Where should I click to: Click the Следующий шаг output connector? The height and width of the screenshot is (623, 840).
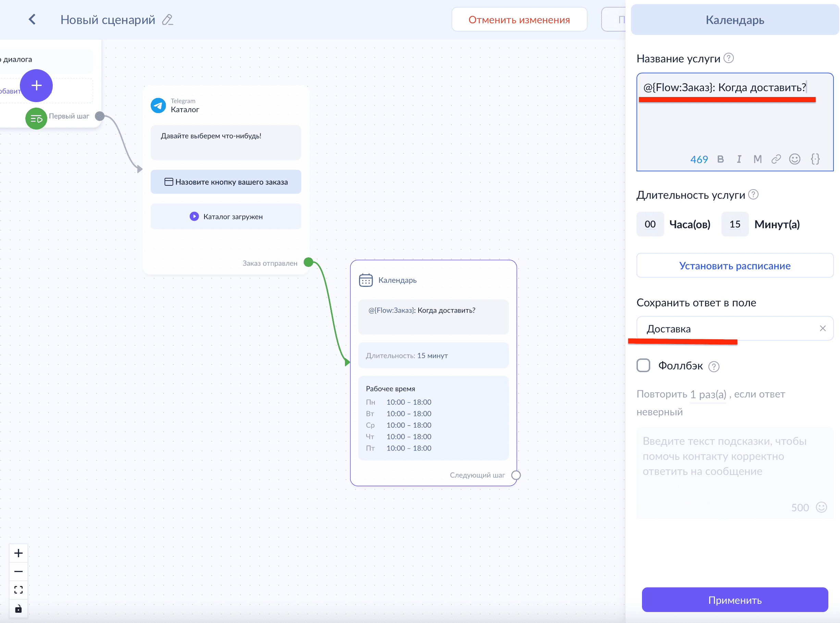point(516,475)
